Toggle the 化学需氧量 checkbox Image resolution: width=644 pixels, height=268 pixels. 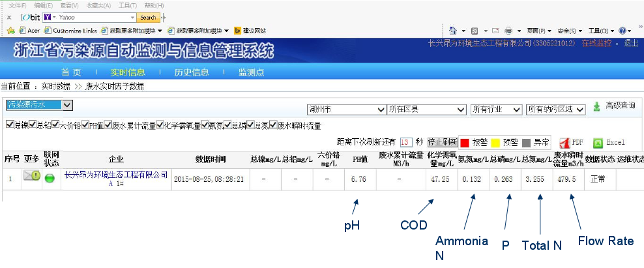160,125
